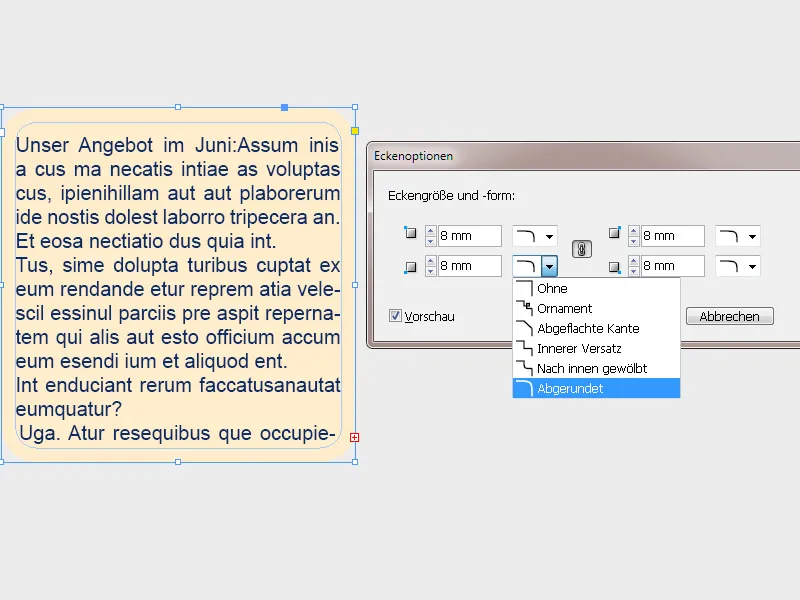This screenshot has width=800, height=600.
Task: Click bottom-right corner size field 8 mm
Action: tap(672, 266)
